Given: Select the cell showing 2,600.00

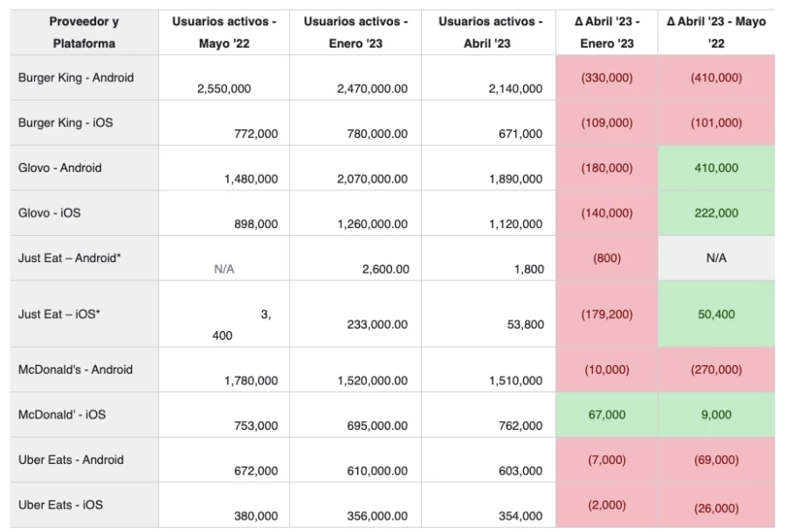Looking at the screenshot, I should point(355,259).
